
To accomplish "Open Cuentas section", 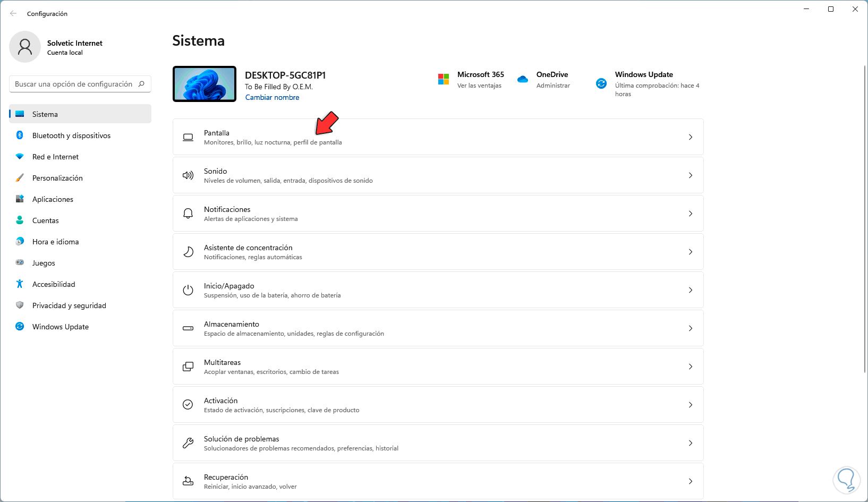I will pos(80,220).
